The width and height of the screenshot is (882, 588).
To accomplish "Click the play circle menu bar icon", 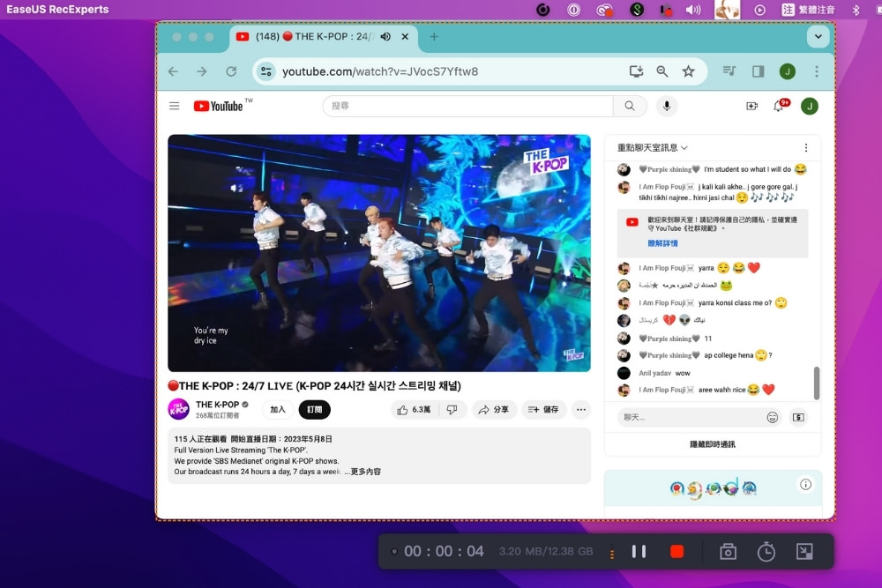I will (x=759, y=10).
